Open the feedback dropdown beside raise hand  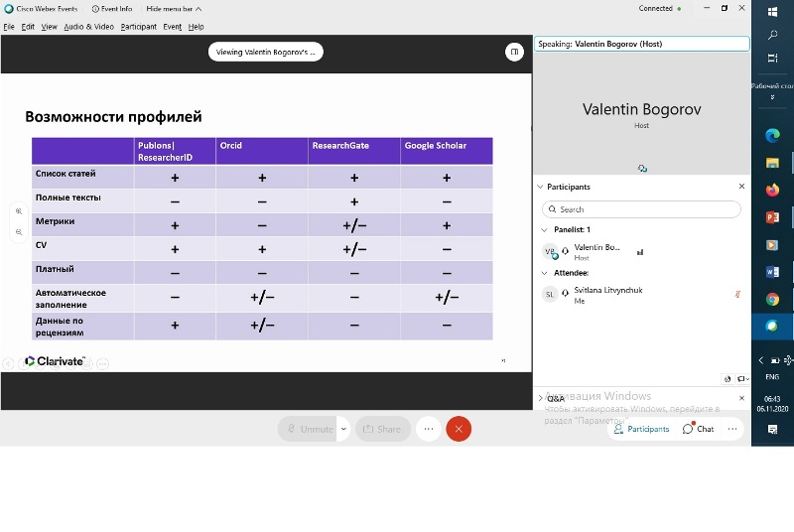(743, 378)
